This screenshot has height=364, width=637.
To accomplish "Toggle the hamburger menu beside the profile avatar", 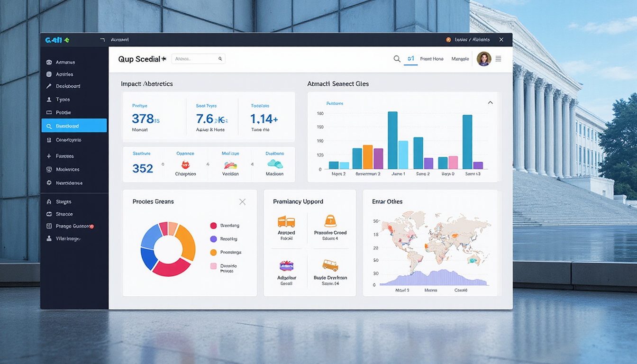I will [x=499, y=59].
